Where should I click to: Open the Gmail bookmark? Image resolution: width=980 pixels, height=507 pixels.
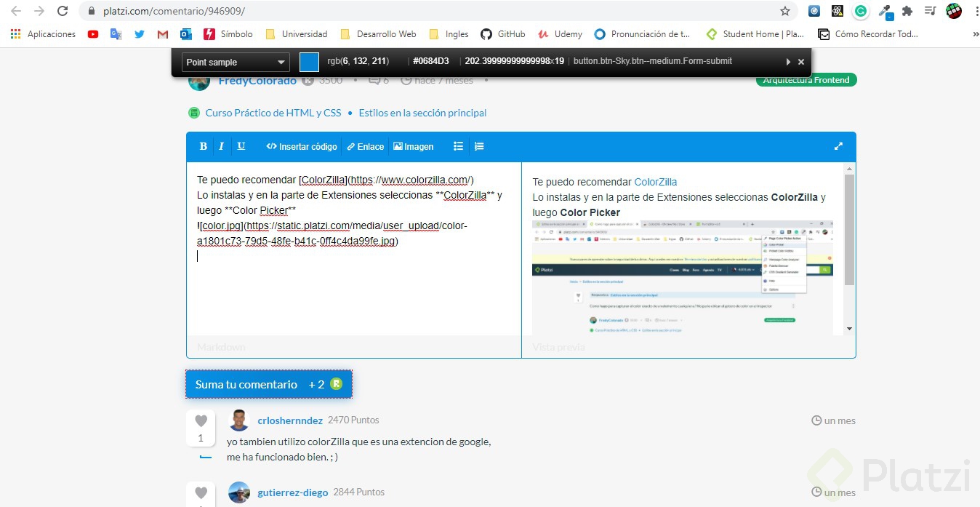click(163, 34)
